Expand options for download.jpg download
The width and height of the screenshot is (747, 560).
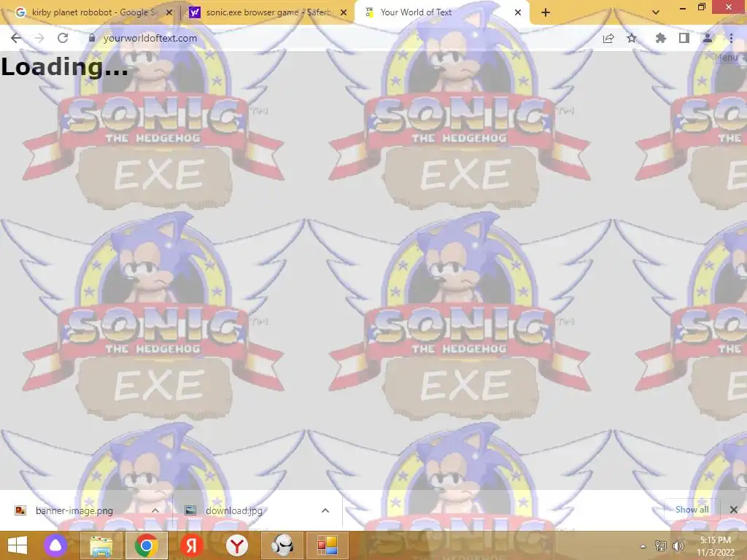(325, 510)
